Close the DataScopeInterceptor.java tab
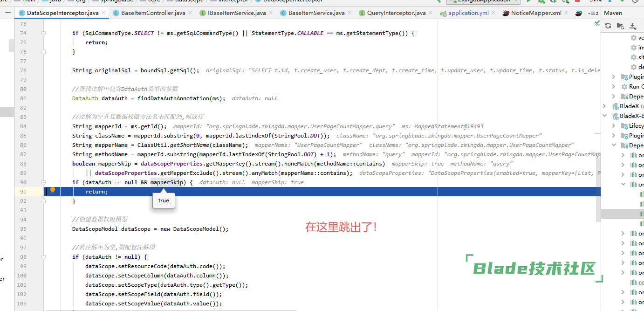 [103, 13]
